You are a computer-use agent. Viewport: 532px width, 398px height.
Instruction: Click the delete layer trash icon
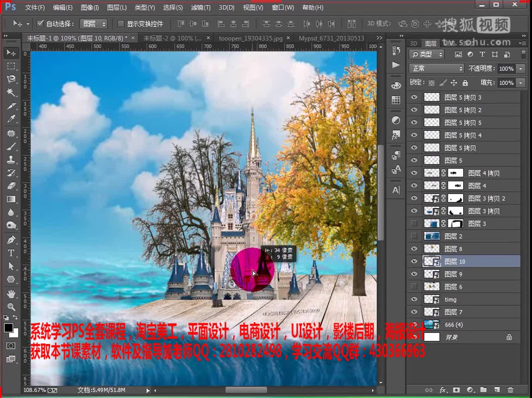510,390
